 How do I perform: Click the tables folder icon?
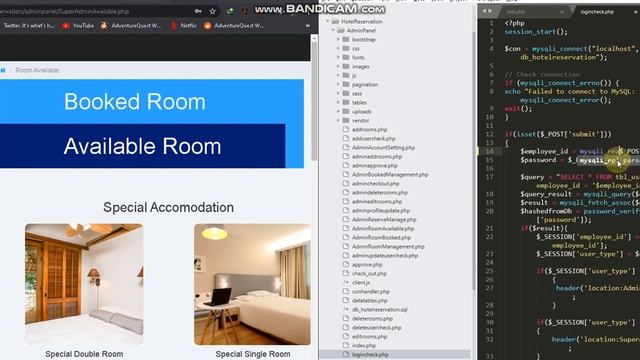(x=346, y=102)
